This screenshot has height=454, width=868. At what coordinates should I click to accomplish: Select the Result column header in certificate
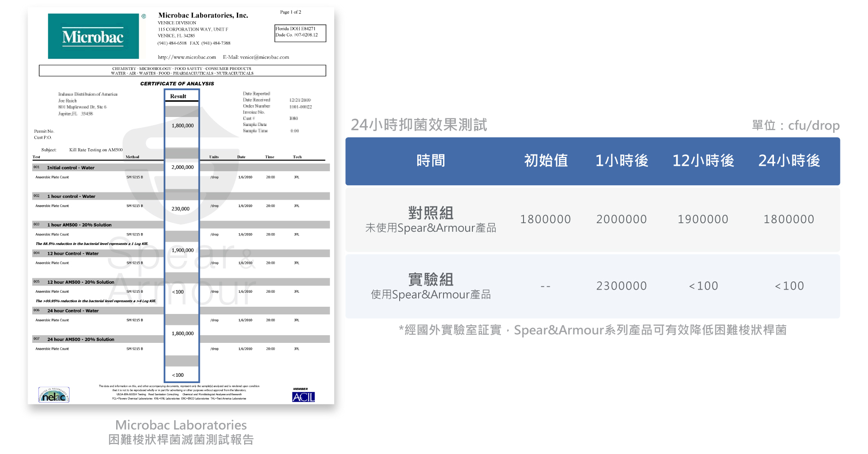click(178, 96)
